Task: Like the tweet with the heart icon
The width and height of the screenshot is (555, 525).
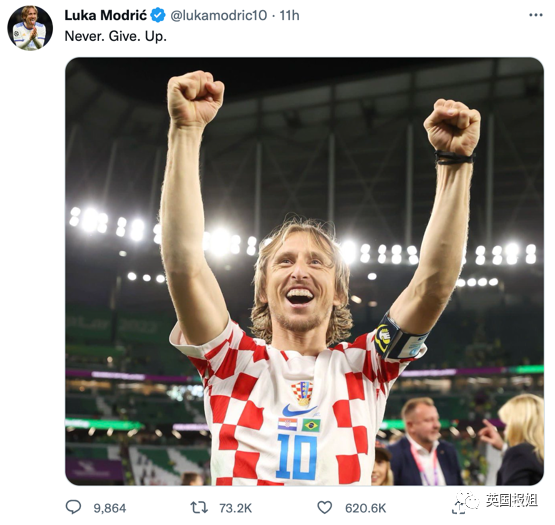Action: pos(324,507)
